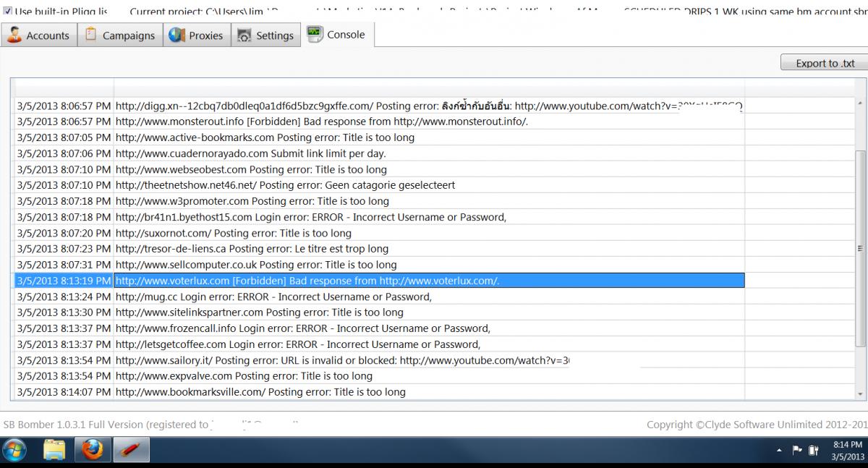Screen dimensions: 868x468
Task: Select the voterlux.com Forbidden log row
Action: (x=380, y=281)
